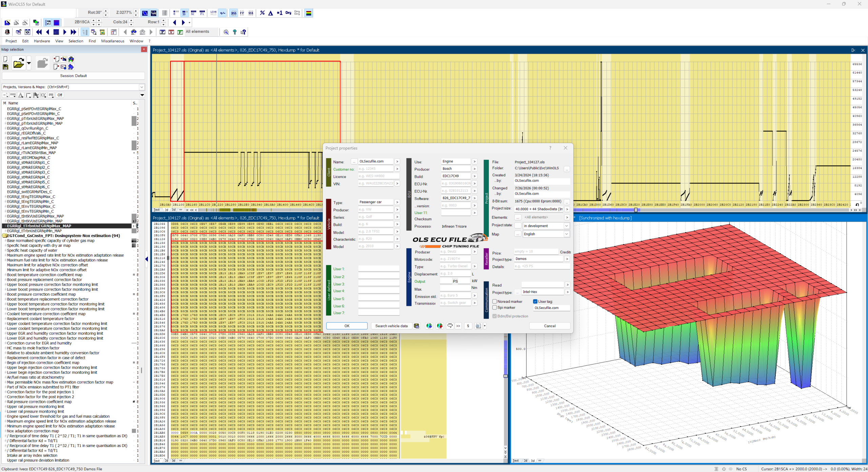
Task: Open arrow menu beside Name field
Action: click(x=397, y=161)
